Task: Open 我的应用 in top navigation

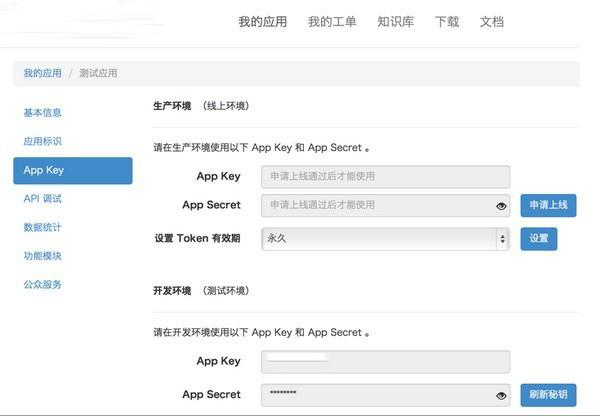Action: coord(261,21)
